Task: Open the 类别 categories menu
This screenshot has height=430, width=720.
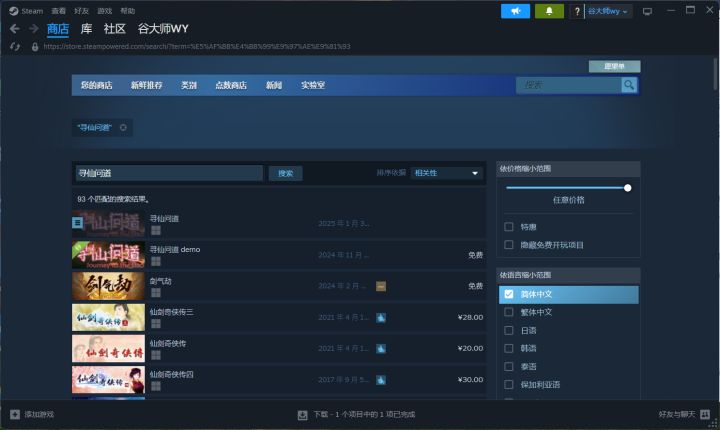Action: [189, 85]
